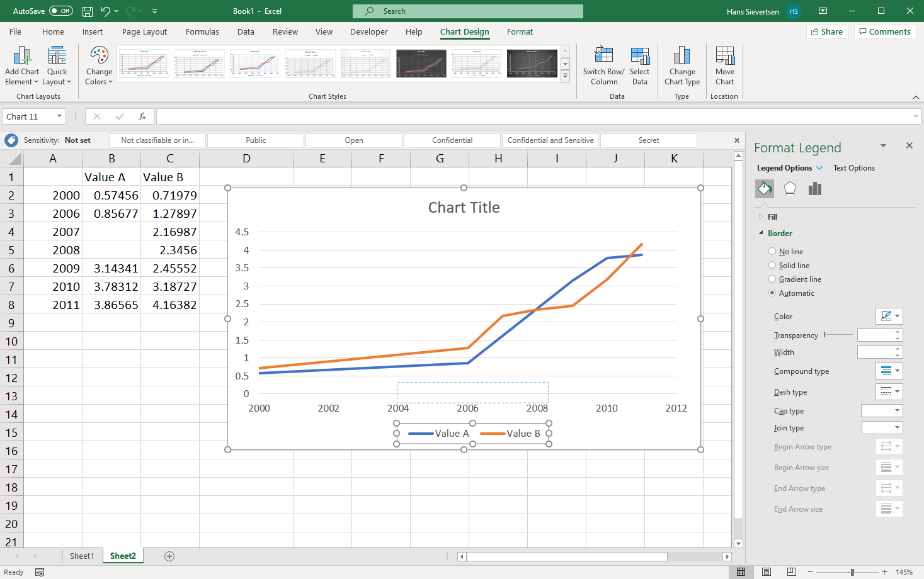Toggle AutoSave switch
The width and height of the screenshot is (924, 579).
pos(61,11)
